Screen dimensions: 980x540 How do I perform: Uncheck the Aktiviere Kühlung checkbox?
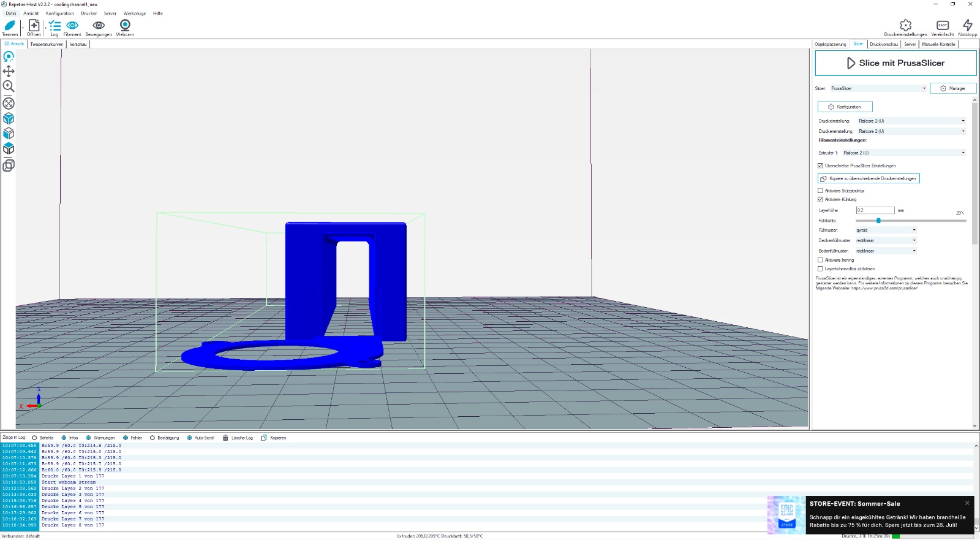[820, 199]
